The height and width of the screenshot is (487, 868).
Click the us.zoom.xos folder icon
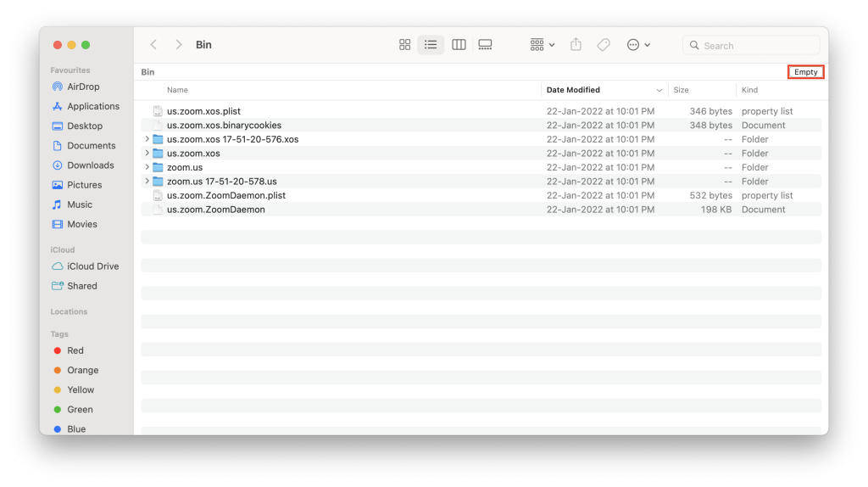(158, 154)
